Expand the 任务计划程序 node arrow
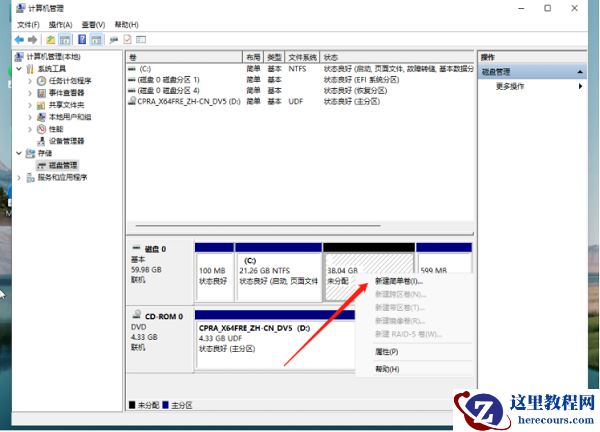600x432 pixels. (30, 81)
